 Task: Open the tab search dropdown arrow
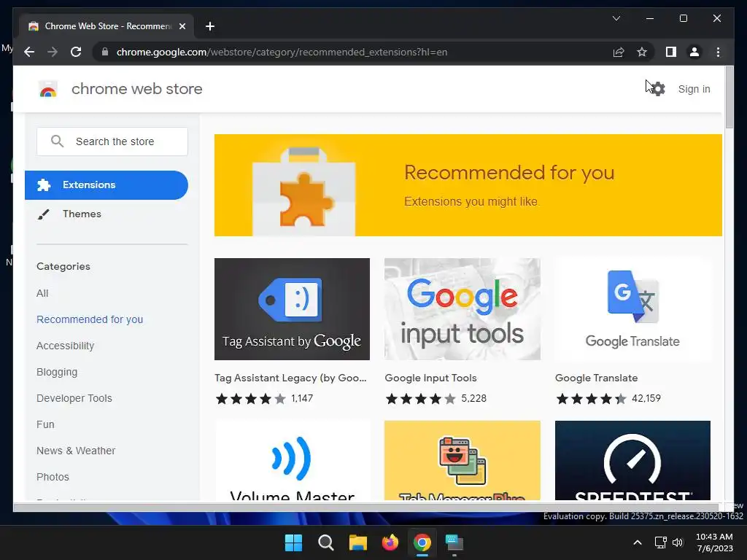pyautogui.click(x=616, y=18)
